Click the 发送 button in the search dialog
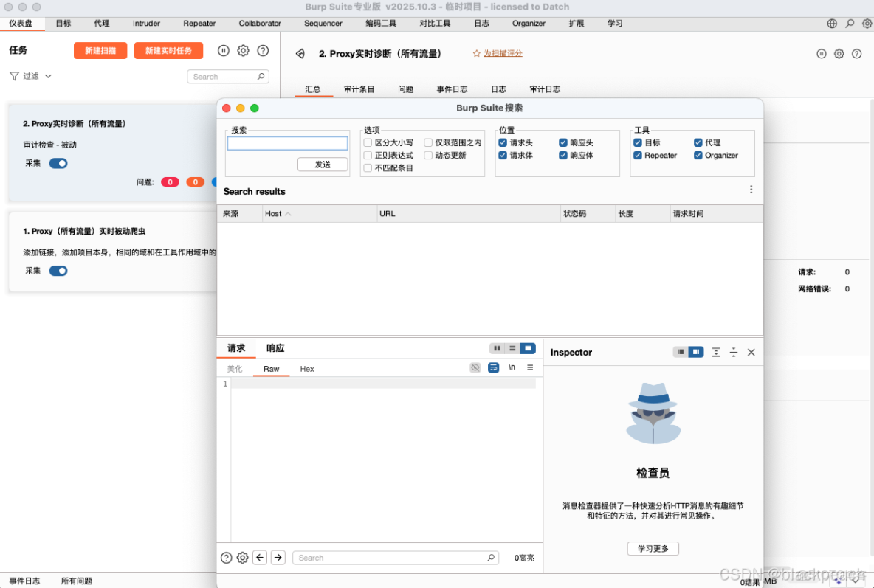Image resolution: width=874 pixels, height=588 pixels. click(x=323, y=165)
